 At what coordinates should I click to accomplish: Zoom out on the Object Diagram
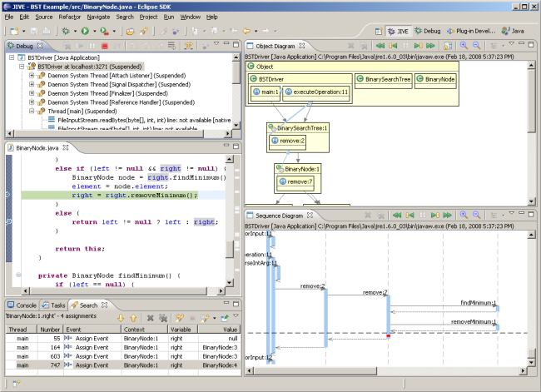coord(475,46)
